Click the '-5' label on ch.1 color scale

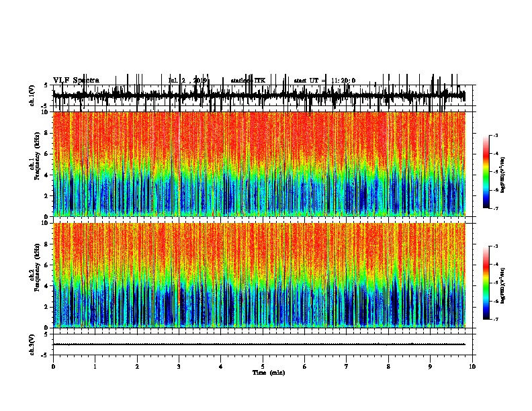pos(495,172)
